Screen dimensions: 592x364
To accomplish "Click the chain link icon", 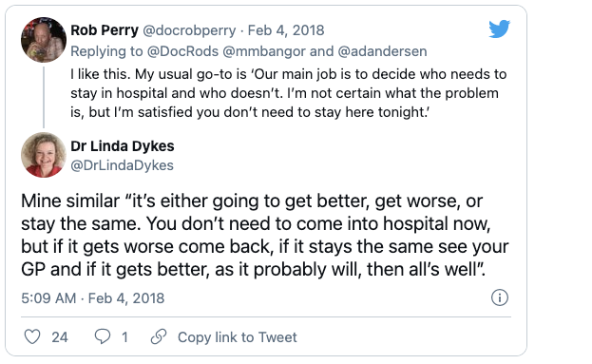I will (159, 336).
